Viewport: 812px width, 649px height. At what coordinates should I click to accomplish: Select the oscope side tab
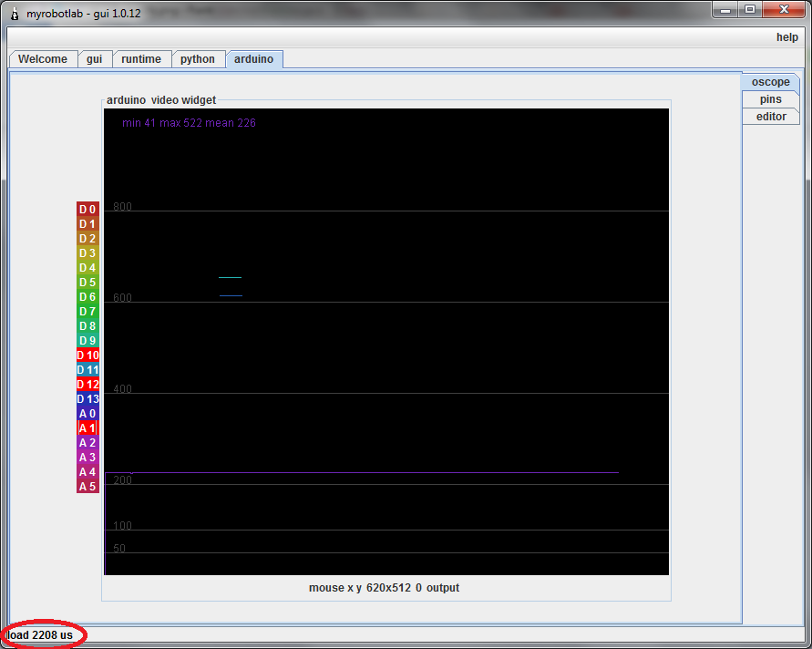[x=771, y=82]
